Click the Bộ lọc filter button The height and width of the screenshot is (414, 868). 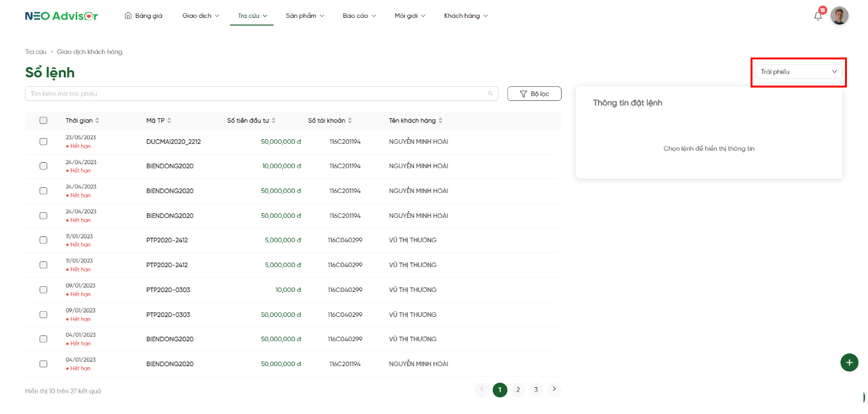click(534, 94)
